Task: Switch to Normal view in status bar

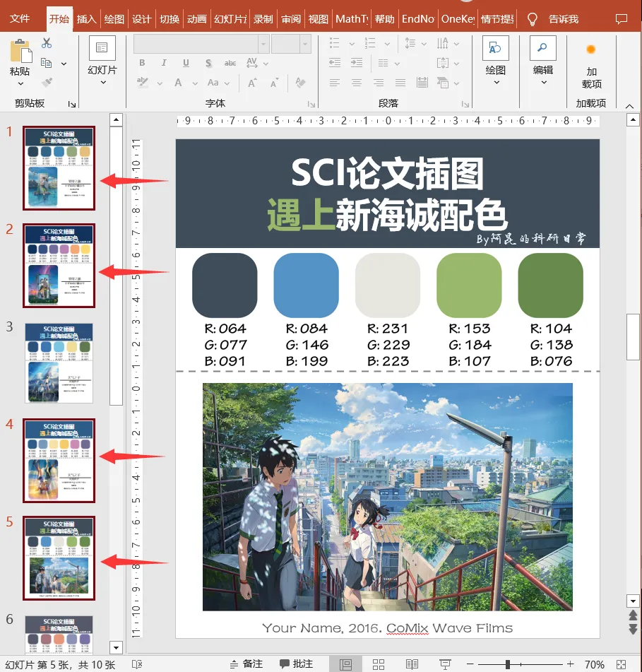Action: tap(345, 664)
